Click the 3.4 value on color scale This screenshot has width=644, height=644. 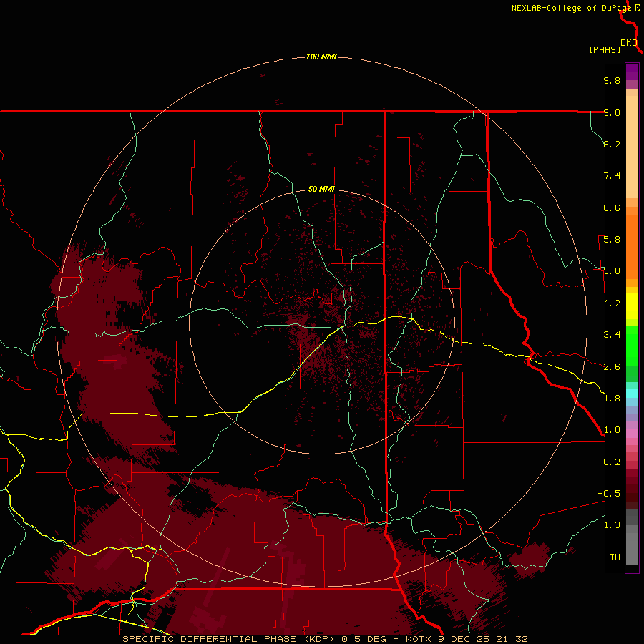point(612,335)
